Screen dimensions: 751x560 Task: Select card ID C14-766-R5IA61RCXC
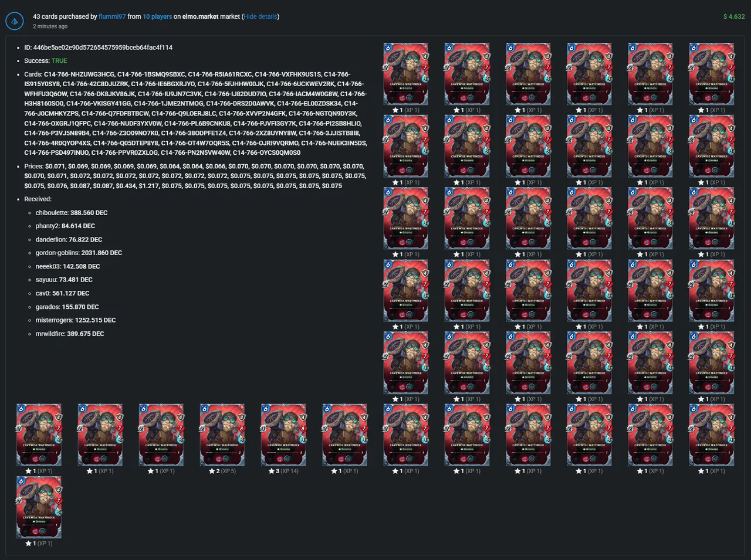[x=221, y=74]
